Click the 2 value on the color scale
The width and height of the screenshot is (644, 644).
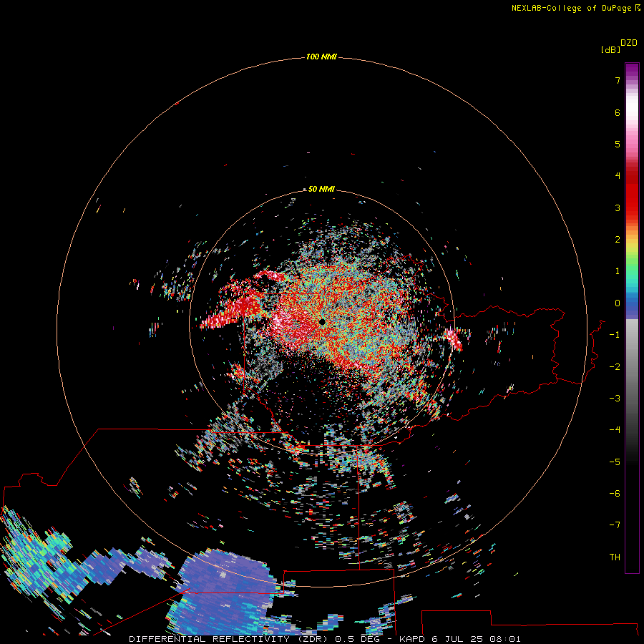(x=618, y=240)
